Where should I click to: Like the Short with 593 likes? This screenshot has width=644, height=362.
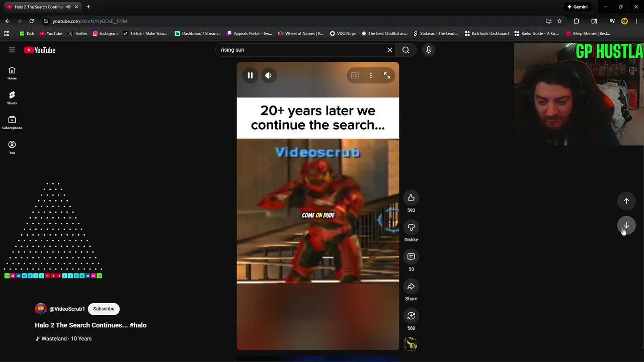point(411,198)
